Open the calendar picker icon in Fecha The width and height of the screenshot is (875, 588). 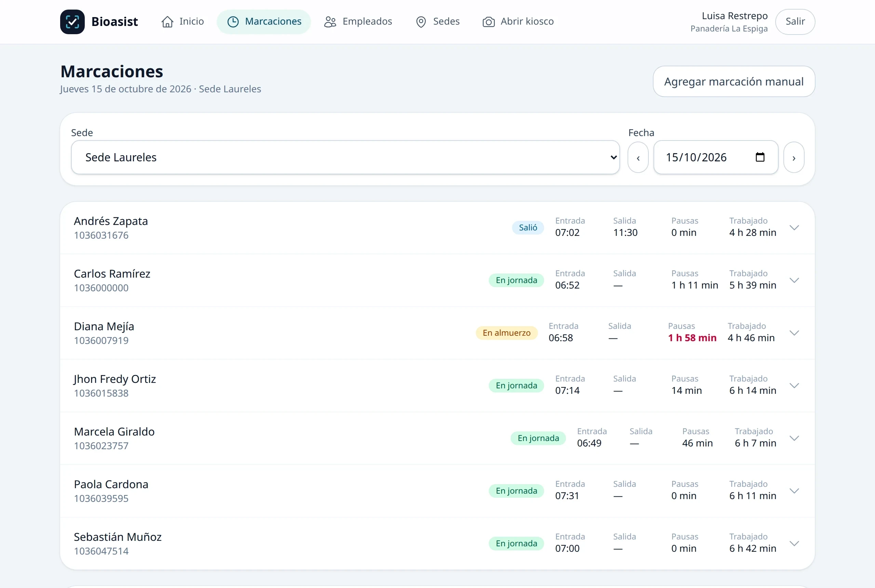760,157
